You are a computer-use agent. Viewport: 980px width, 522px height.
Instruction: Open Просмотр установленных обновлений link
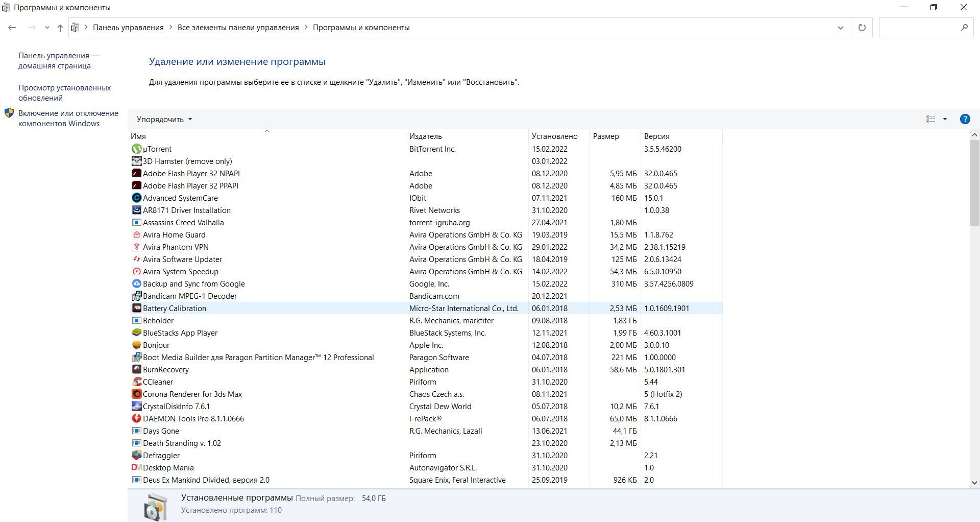click(64, 92)
